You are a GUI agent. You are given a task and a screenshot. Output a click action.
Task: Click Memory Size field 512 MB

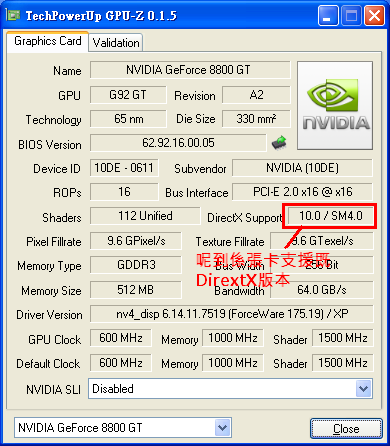click(x=136, y=290)
